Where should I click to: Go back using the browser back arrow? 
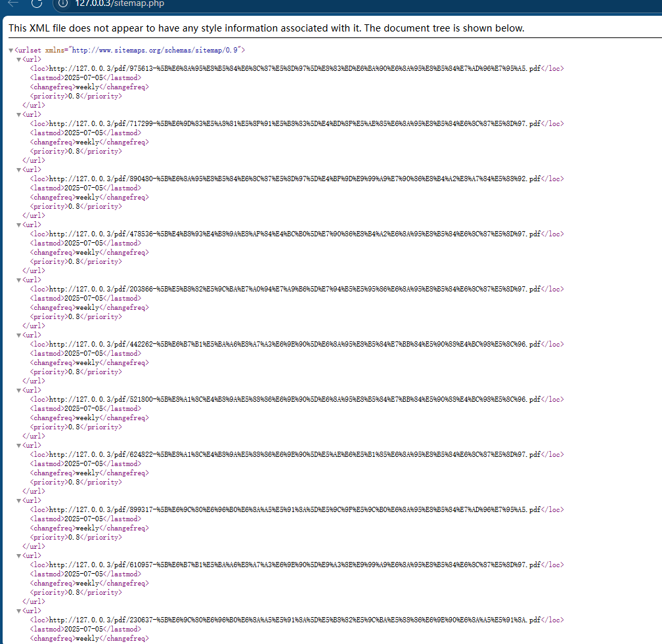pyautogui.click(x=13, y=3)
